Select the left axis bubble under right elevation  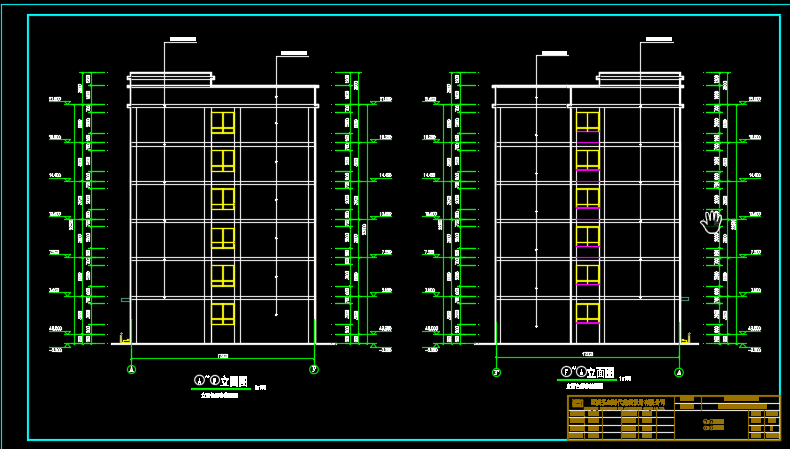tap(496, 372)
